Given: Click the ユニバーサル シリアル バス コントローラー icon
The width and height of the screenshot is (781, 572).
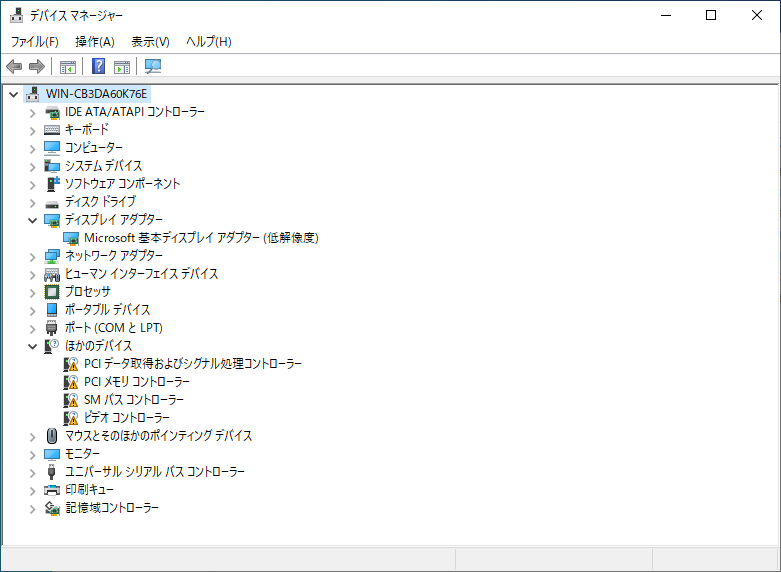Looking at the screenshot, I should [51, 472].
